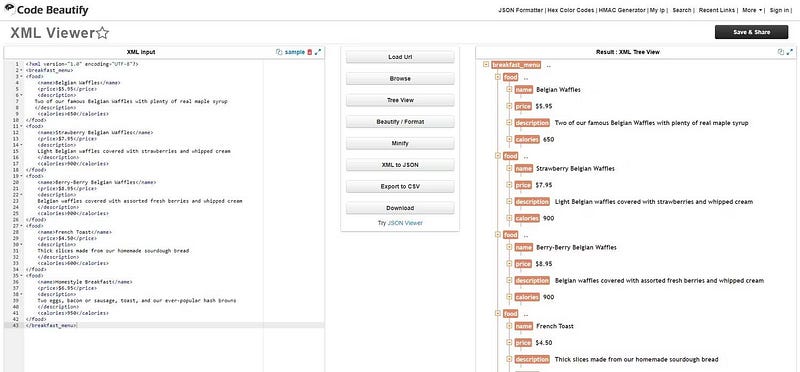
Task: Click the price $6.95 line in editor
Action: point(67,288)
